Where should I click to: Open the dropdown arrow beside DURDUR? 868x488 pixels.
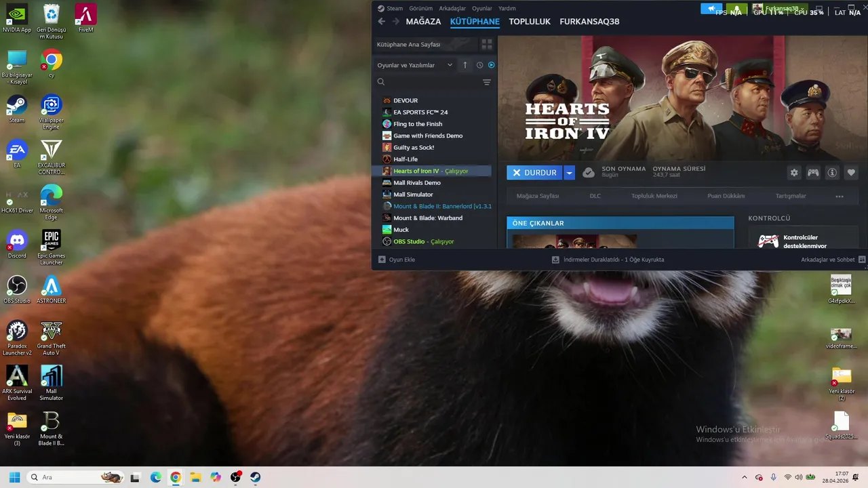click(x=569, y=173)
